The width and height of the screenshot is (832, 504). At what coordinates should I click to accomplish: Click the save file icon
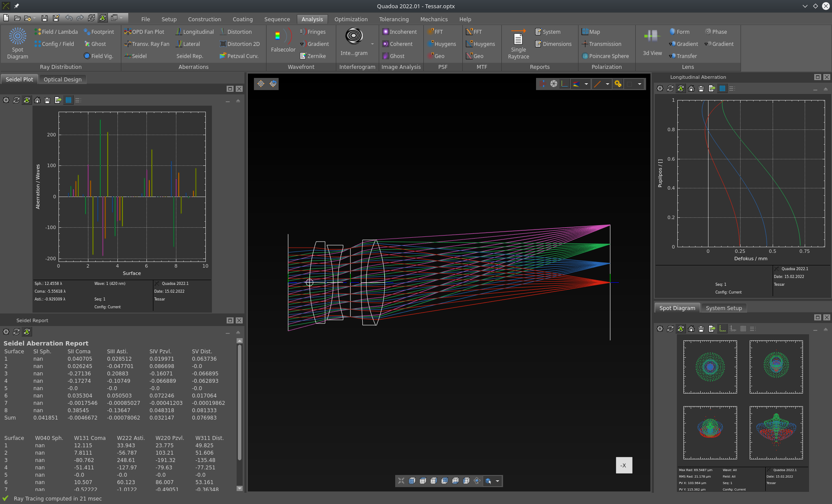click(44, 18)
